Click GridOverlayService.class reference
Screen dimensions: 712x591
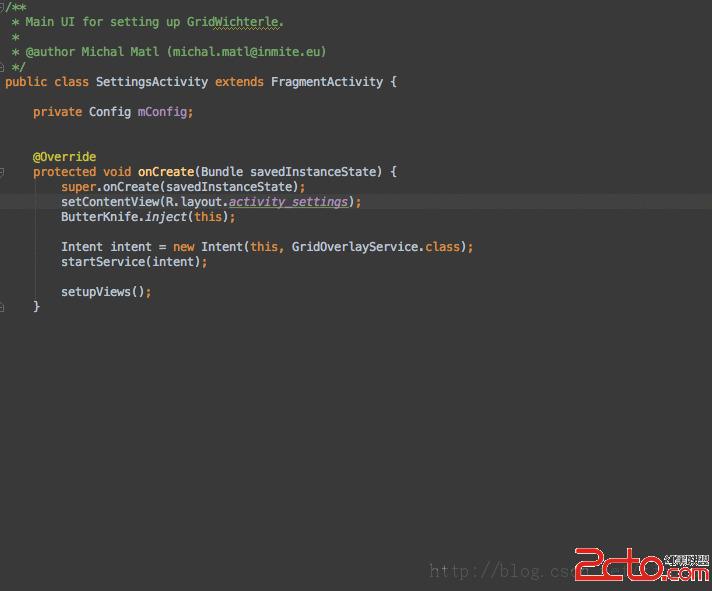(x=376, y=247)
